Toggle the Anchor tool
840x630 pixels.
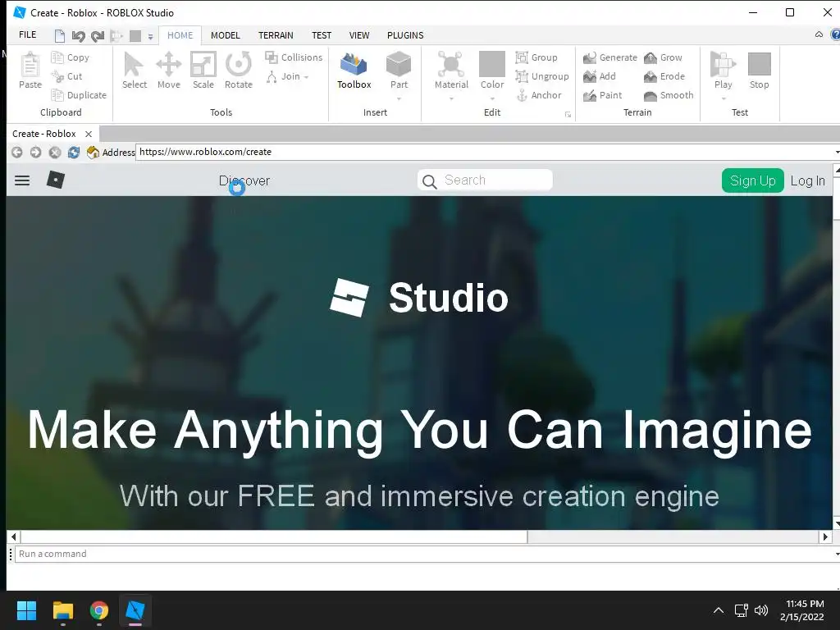pos(539,95)
